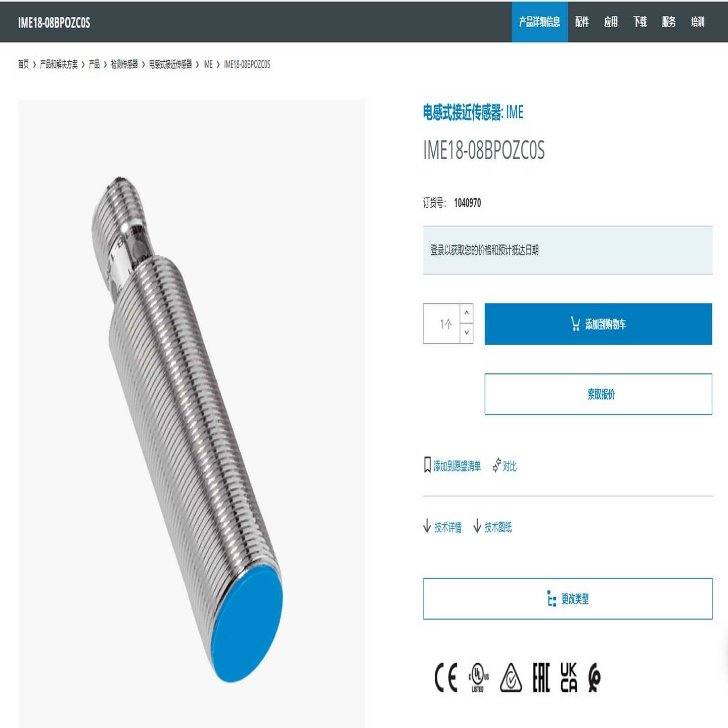Viewport: 728px width, 728px height.
Task: Click the CE certification mark icon
Action: click(x=446, y=677)
